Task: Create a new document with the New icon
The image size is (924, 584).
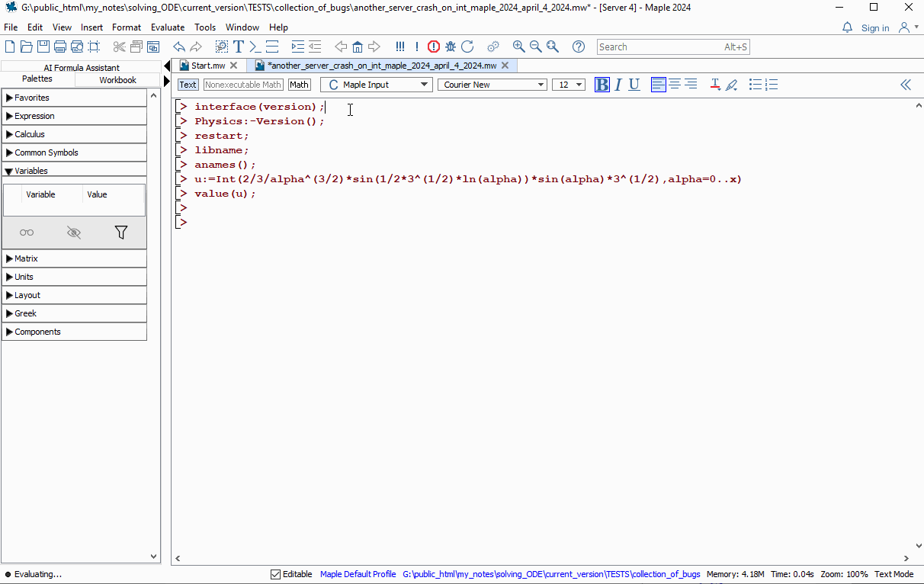Action: point(9,47)
